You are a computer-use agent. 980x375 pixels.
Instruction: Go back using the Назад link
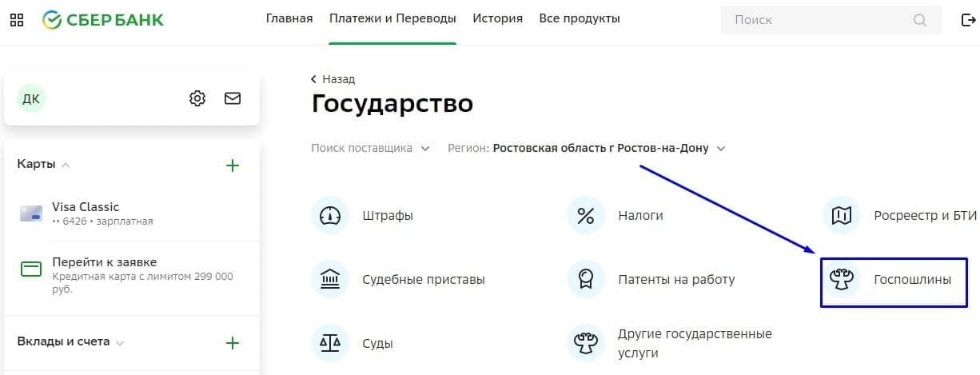333,79
